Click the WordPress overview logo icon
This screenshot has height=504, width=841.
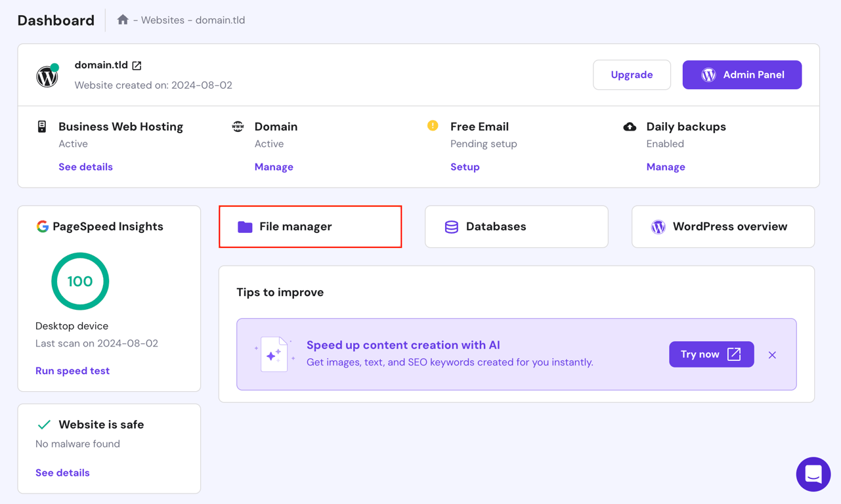[658, 226]
